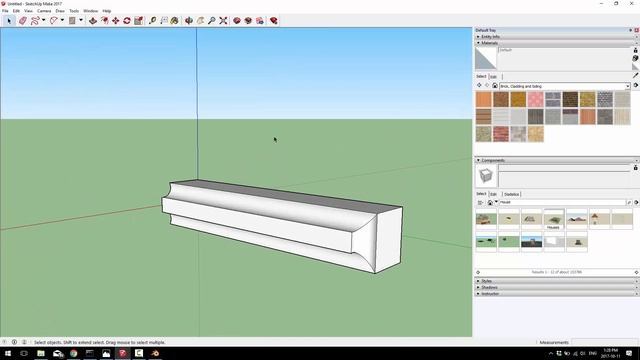Click the Materials back arrow
The image size is (640, 360).
click(x=479, y=86)
